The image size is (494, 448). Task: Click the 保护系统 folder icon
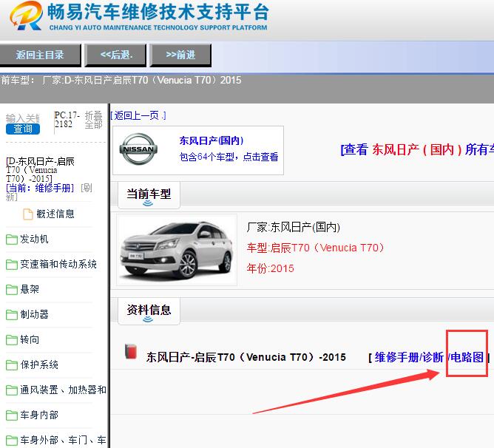[12, 364]
